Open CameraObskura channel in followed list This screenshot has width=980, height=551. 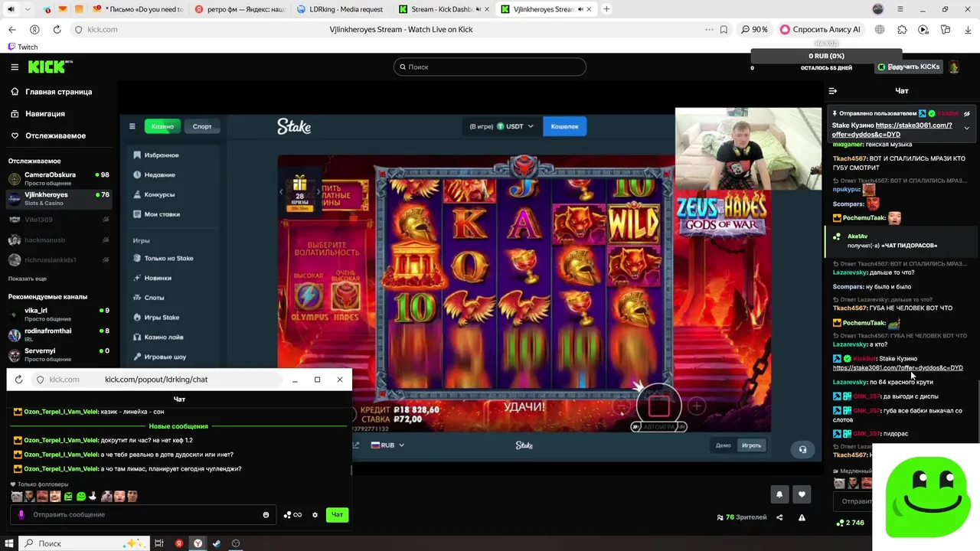(x=59, y=178)
